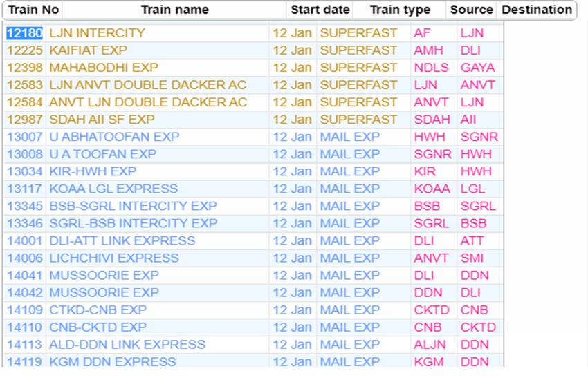Click the SDAH AII SF EXP entry
The width and height of the screenshot is (588, 380).
[x=102, y=120]
